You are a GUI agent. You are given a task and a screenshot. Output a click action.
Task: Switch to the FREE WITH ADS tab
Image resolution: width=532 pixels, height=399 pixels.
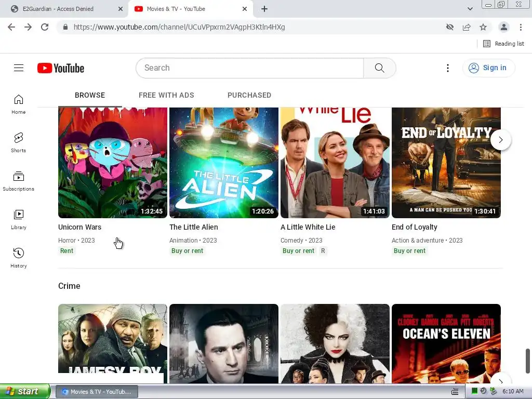tap(166, 96)
